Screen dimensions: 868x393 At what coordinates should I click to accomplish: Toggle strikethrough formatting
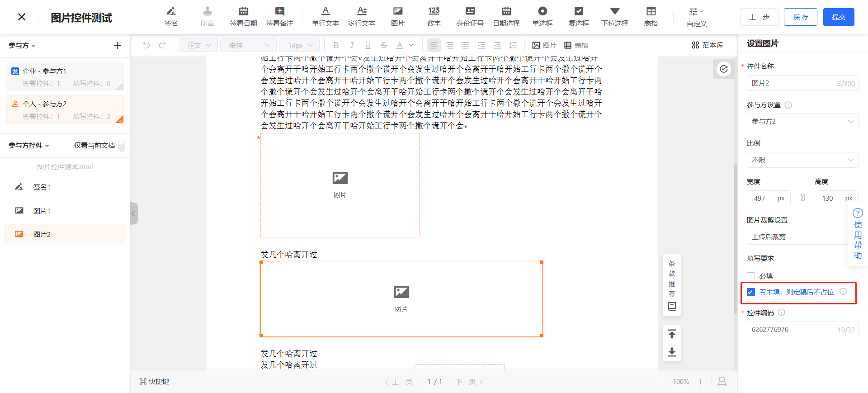pos(384,45)
